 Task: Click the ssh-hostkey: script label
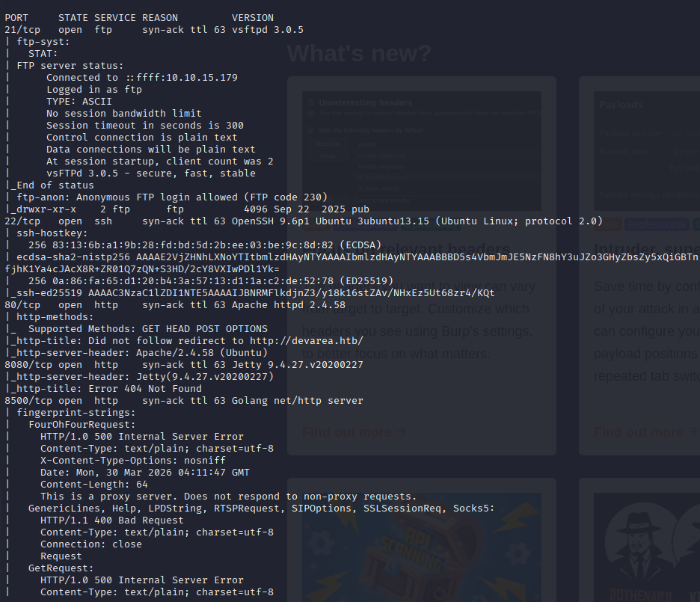tap(52, 233)
